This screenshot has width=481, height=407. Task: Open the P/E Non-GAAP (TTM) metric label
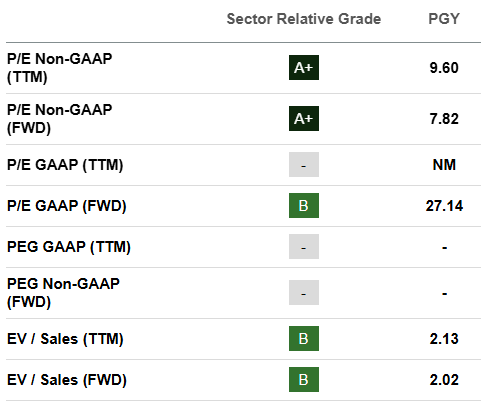tap(60, 68)
